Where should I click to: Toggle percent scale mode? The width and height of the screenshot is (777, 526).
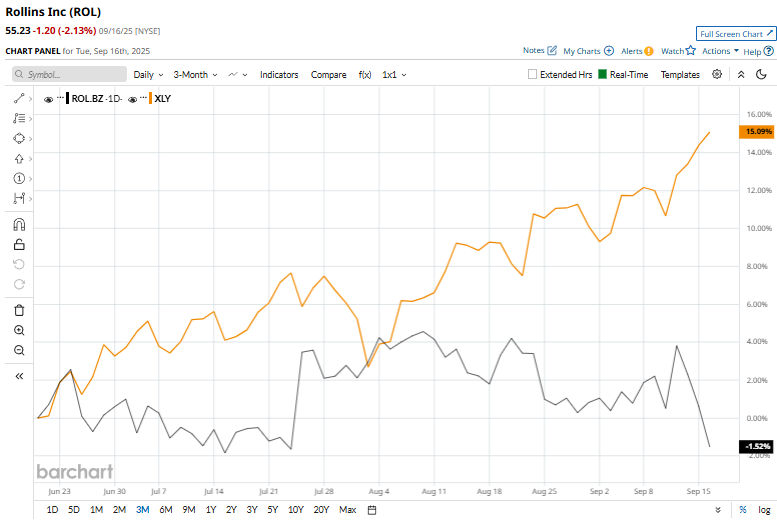click(743, 510)
